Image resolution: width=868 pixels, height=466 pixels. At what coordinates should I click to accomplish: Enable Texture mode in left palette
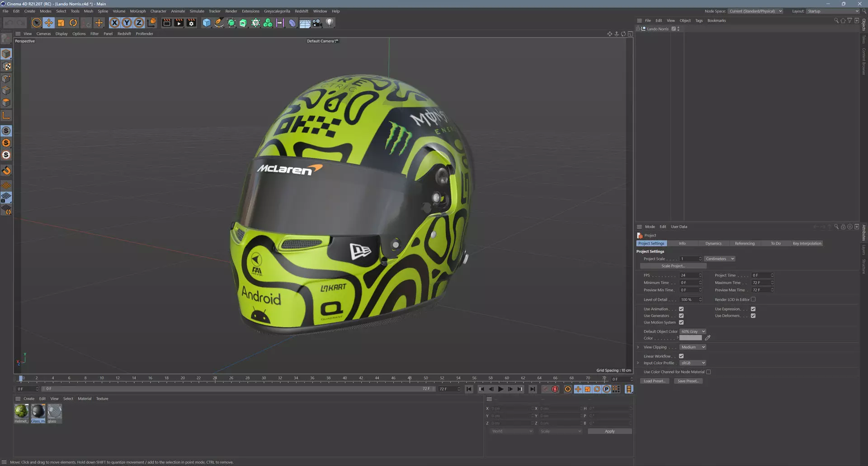[6, 66]
